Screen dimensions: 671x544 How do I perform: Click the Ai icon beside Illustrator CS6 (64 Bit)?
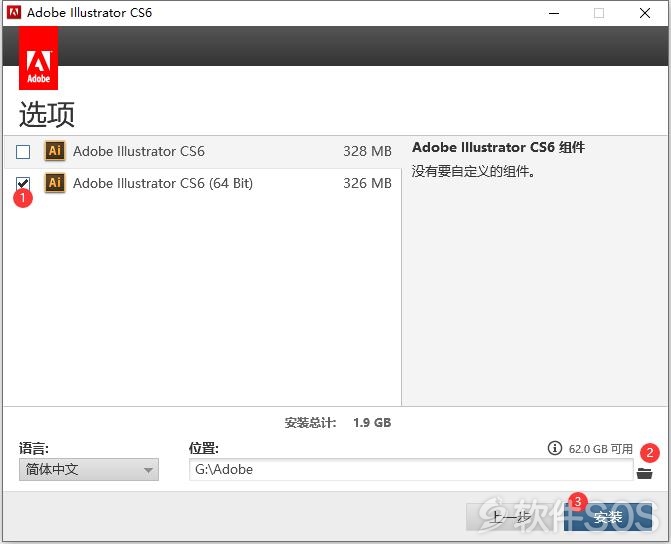[55, 183]
